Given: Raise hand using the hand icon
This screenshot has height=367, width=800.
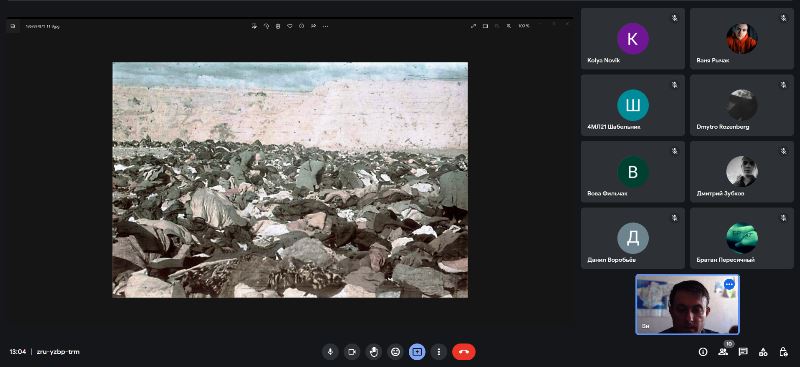Looking at the screenshot, I should [373, 352].
